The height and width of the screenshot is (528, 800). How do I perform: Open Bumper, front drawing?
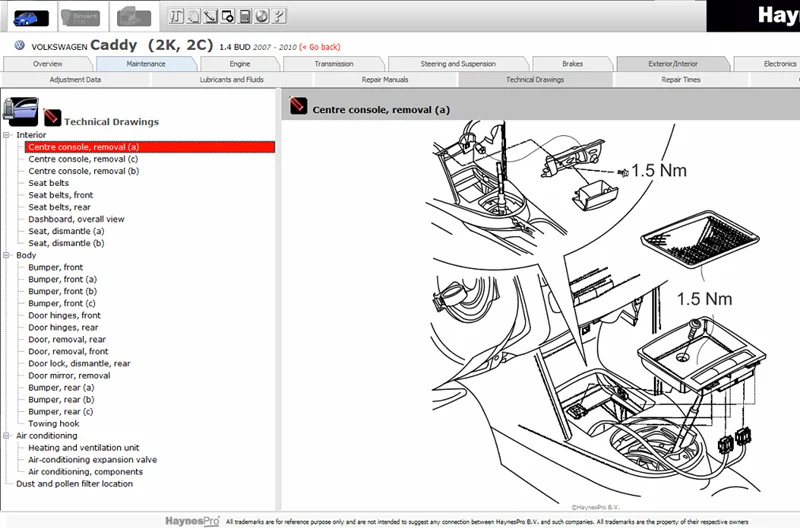[56, 267]
